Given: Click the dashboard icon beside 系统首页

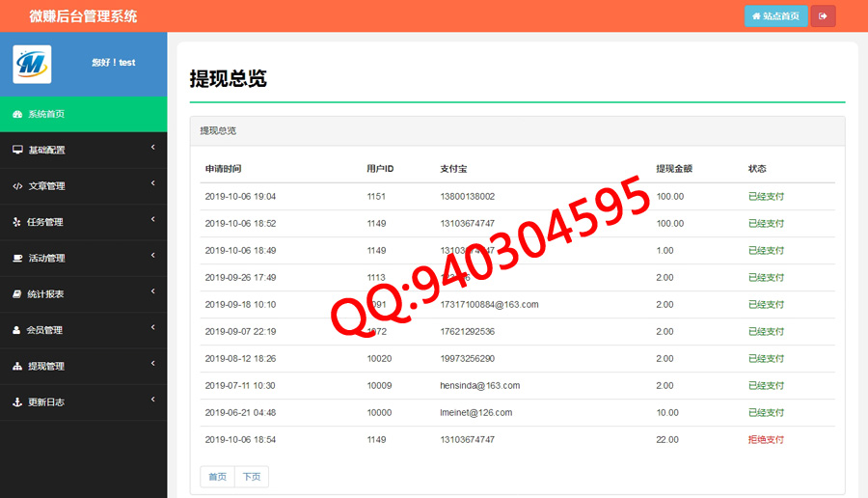Looking at the screenshot, I should [x=17, y=114].
